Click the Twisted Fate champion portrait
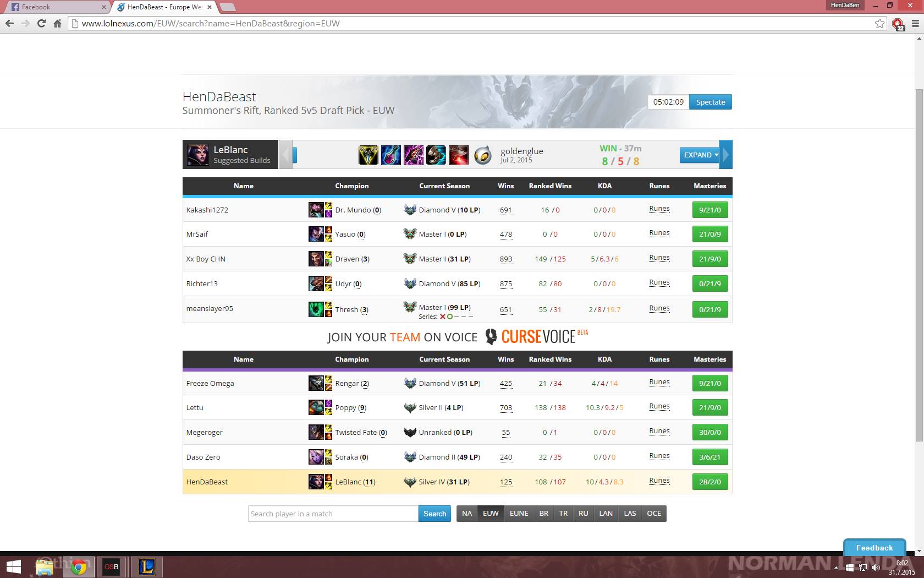The height and width of the screenshot is (578, 924). point(316,432)
